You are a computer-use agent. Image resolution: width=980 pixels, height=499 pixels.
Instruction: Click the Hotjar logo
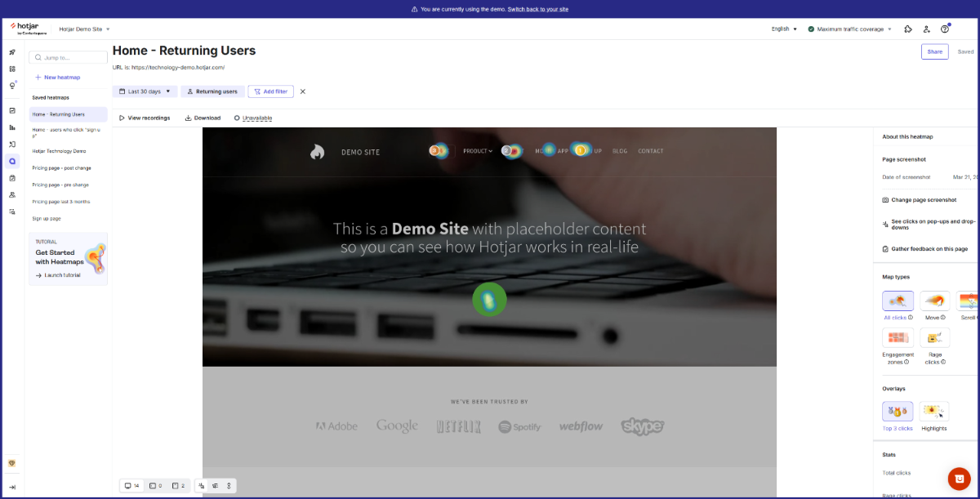tap(29, 29)
